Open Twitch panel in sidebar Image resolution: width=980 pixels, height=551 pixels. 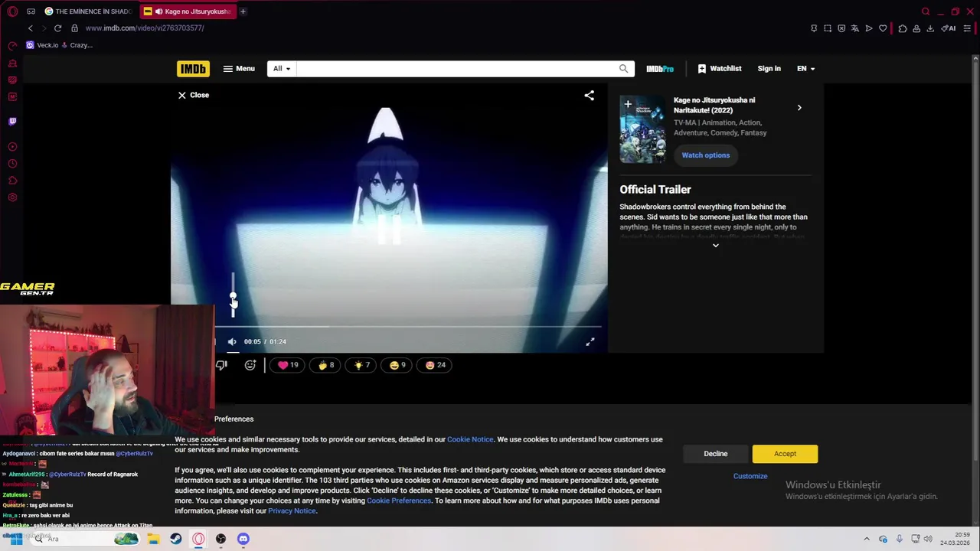[x=12, y=121]
